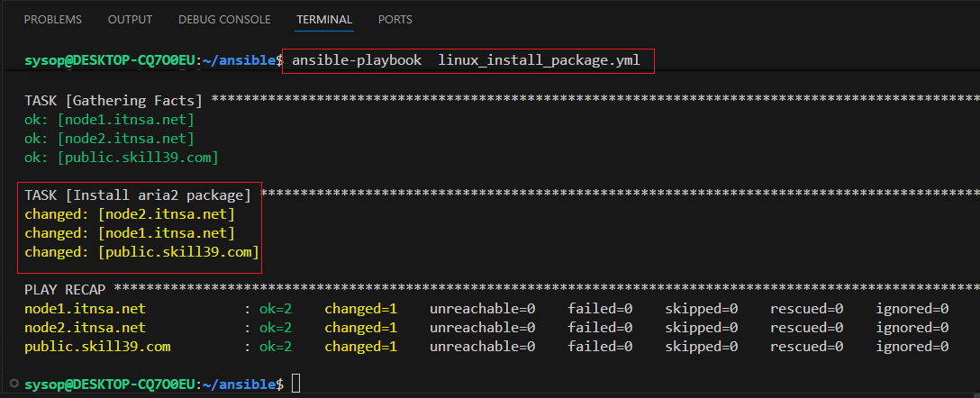Click the ansible-playbook command word
Viewport: 980px width, 398px height.
click(x=357, y=60)
